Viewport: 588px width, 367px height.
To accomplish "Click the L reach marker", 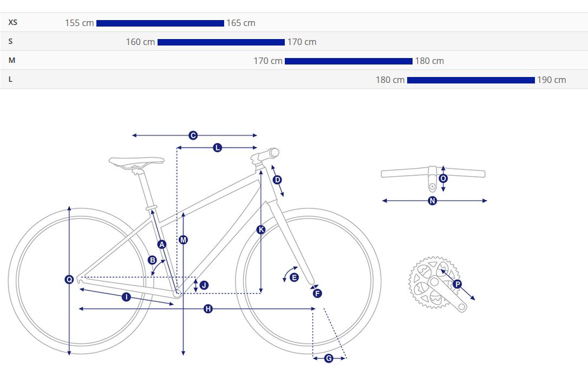I will 218,147.
